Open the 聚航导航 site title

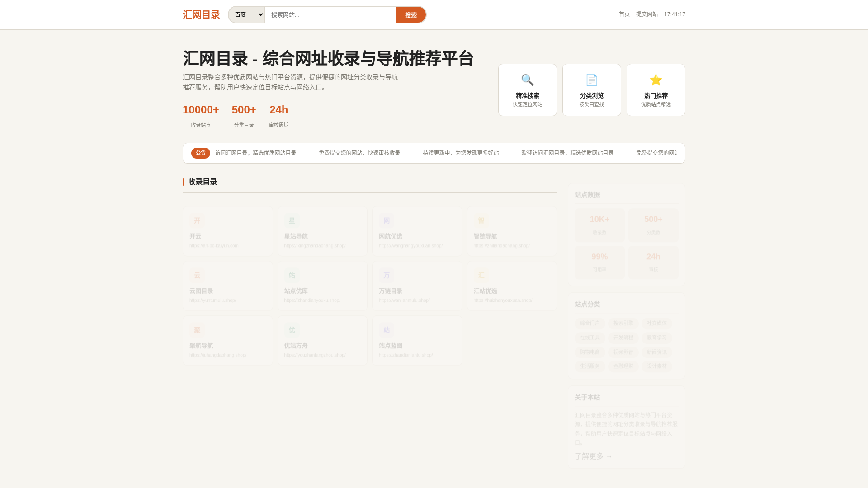pyautogui.click(x=201, y=346)
